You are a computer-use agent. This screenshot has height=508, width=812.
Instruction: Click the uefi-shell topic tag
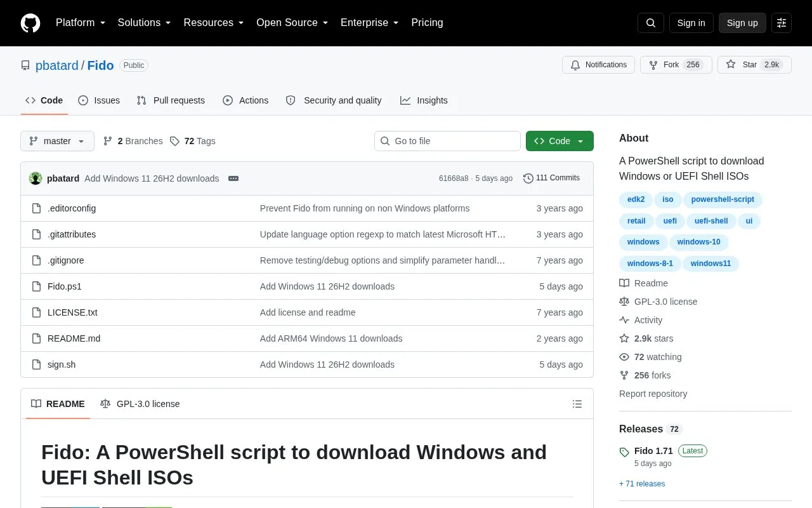coord(711,221)
